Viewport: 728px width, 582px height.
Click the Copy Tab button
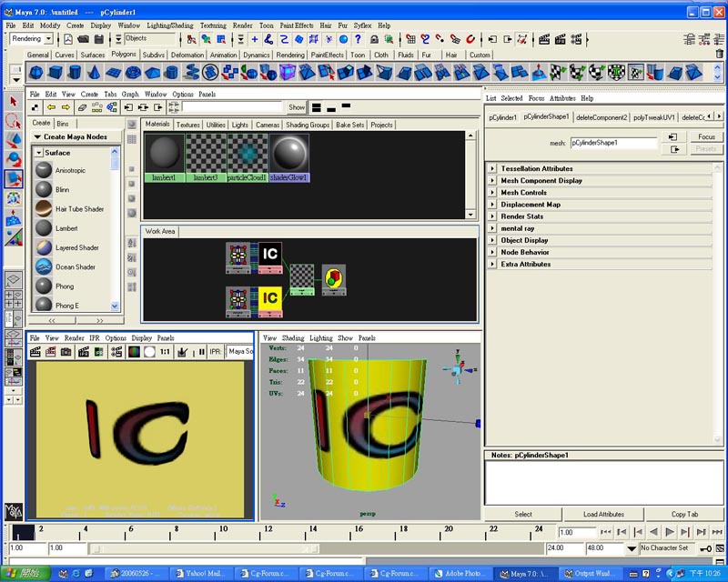(684, 514)
